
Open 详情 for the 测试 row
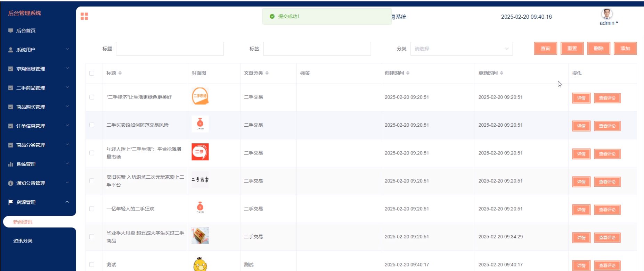(x=581, y=265)
